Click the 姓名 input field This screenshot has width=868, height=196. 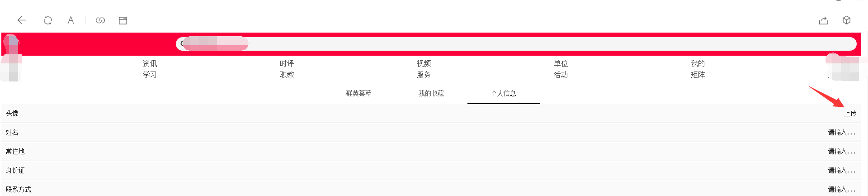[841, 132]
